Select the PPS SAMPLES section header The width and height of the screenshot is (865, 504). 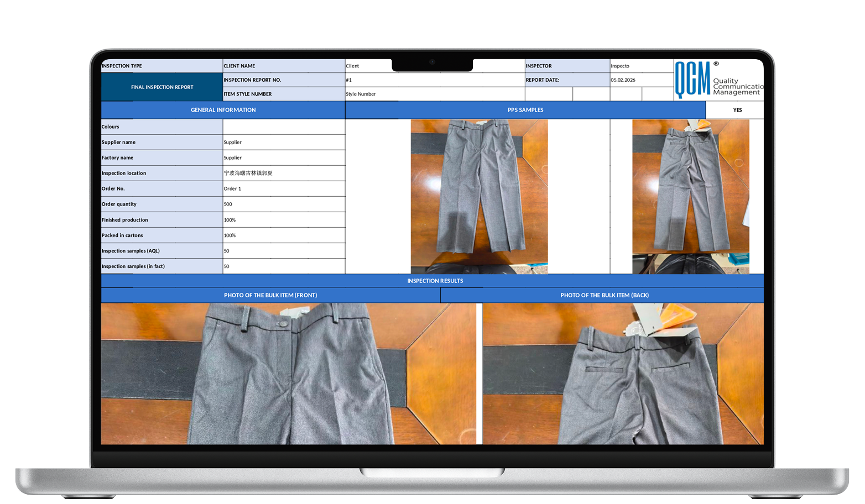pyautogui.click(x=525, y=110)
